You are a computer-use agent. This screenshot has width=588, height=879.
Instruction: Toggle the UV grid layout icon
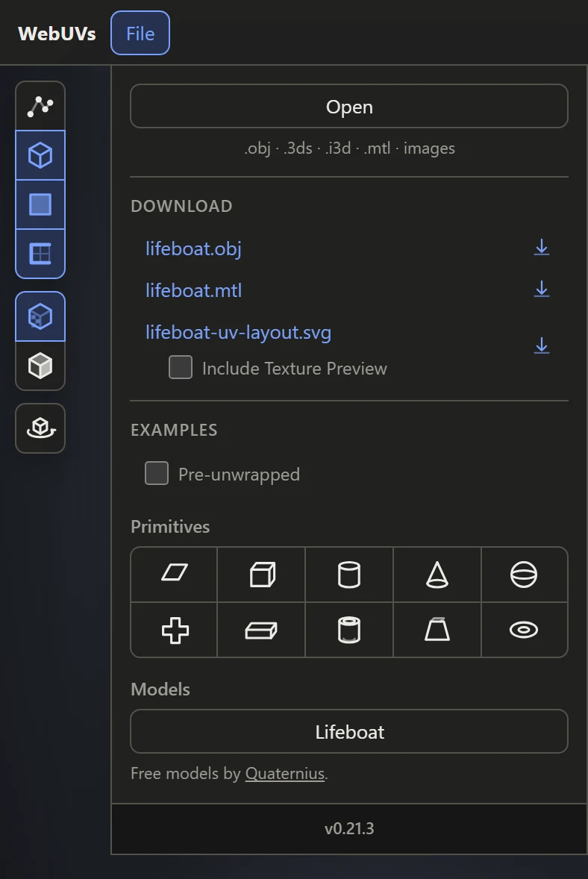click(x=40, y=254)
